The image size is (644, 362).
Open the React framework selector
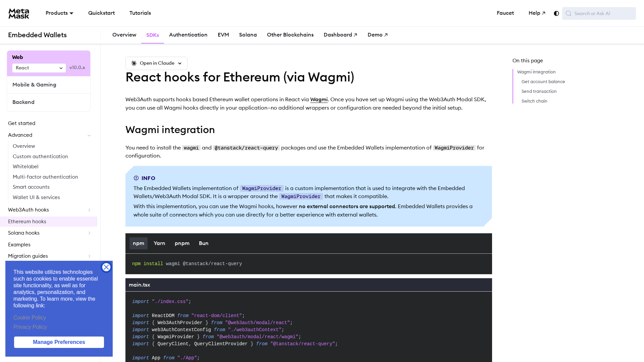coord(39,68)
